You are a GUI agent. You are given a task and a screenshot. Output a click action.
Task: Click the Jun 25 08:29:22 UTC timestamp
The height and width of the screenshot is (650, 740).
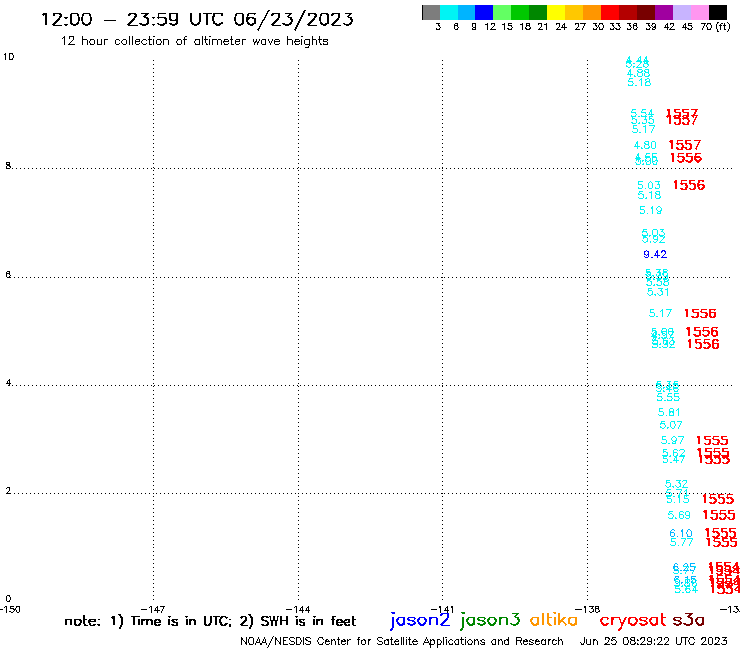point(654,641)
